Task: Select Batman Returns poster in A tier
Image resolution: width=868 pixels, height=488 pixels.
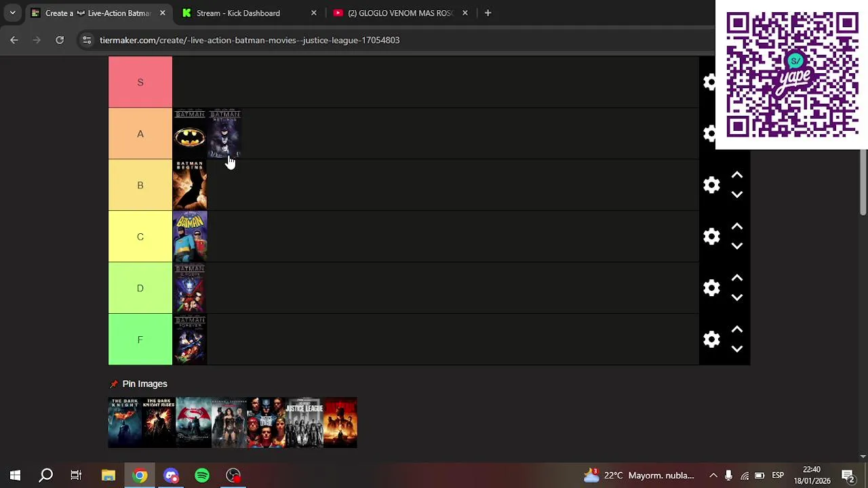Action: [x=224, y=134]
